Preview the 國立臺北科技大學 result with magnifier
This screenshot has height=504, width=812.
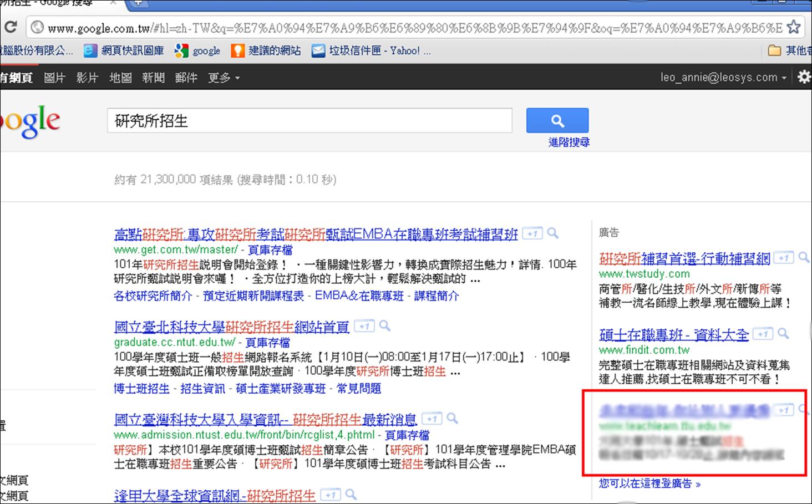[x=384, y=326]
